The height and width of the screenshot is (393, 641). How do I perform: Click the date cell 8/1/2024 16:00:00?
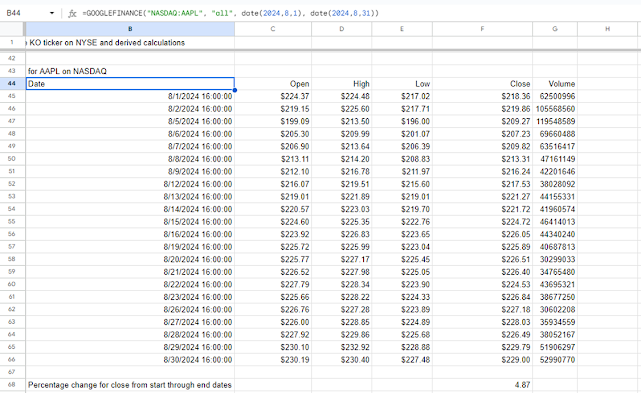tap(130, 96)
